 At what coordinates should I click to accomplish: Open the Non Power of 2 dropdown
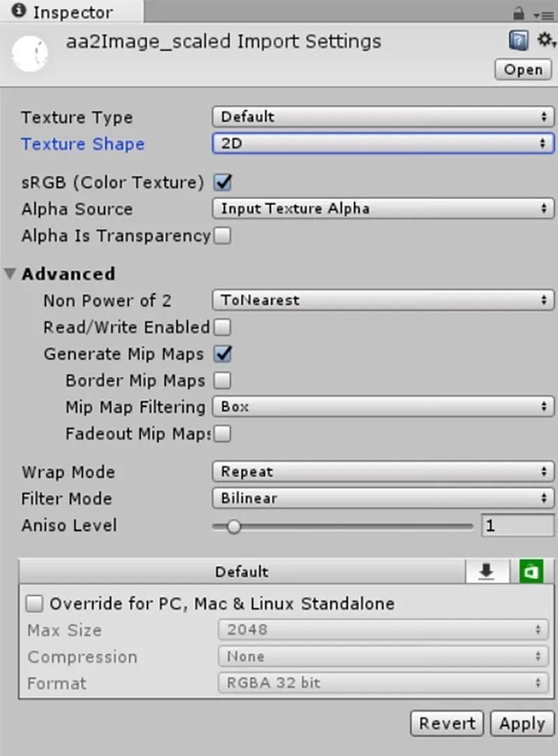[x=383, y=300]
